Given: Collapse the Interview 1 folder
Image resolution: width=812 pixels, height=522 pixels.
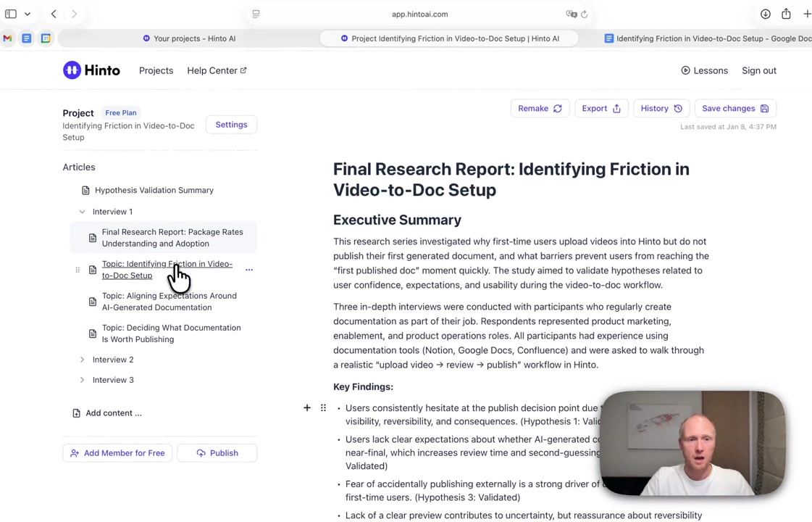Looking at the screenshot, I should click(83, 212).
